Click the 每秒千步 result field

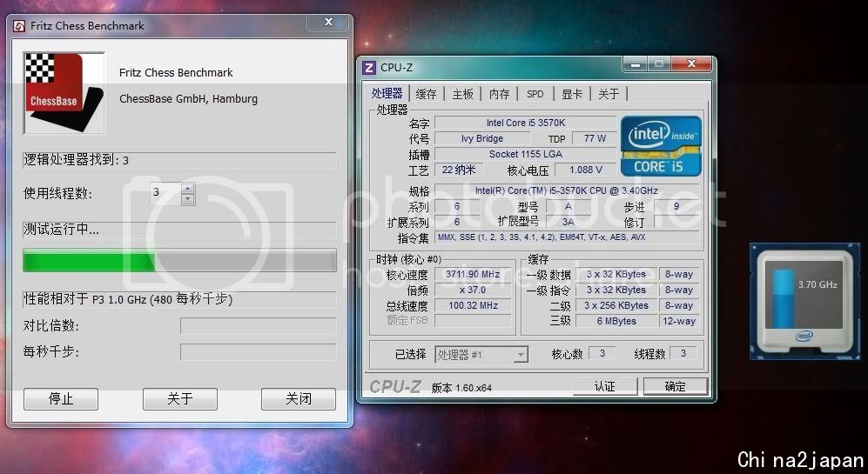click(258, 351)
